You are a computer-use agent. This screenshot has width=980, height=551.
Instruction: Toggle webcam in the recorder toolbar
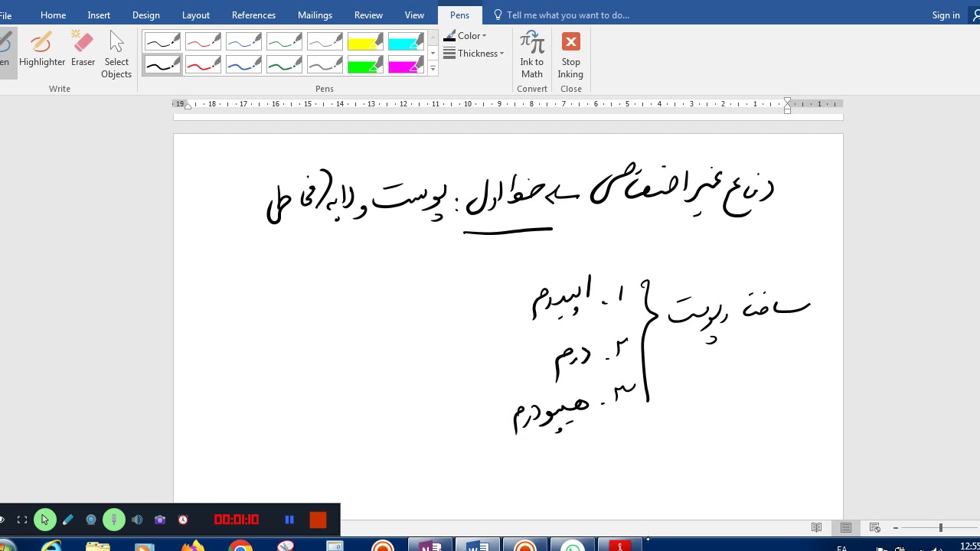tap(91, 520)
